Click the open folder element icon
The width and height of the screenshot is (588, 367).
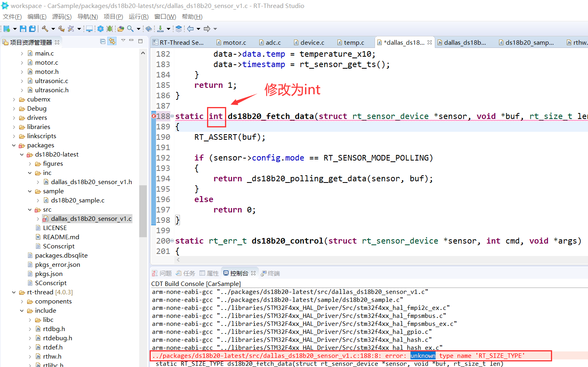(x=121, y=29)
